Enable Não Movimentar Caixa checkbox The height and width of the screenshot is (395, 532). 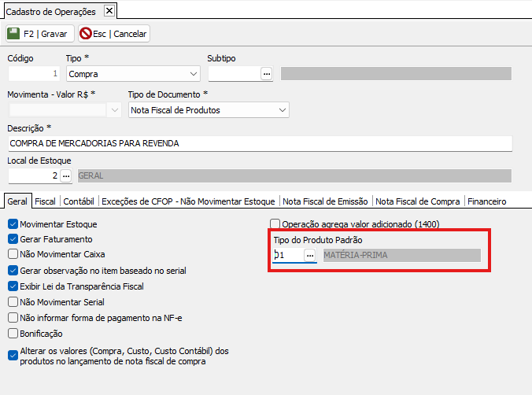[x=13, y=254]
